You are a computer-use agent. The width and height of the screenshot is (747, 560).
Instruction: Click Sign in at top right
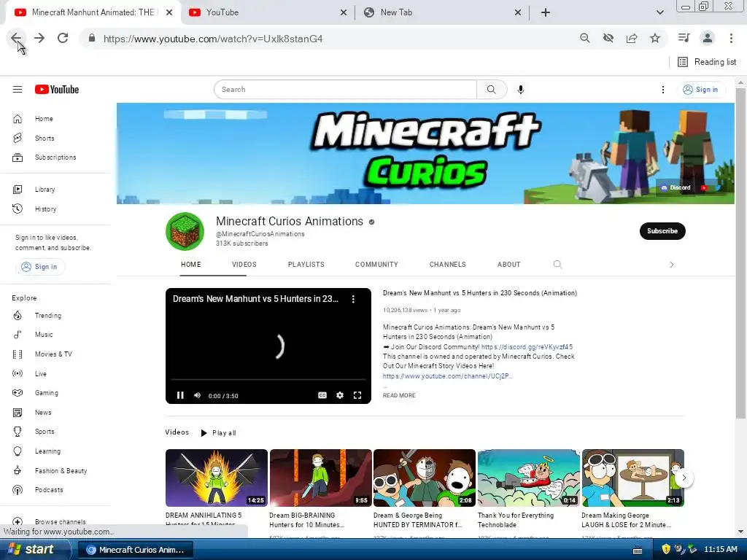point(701,90)
